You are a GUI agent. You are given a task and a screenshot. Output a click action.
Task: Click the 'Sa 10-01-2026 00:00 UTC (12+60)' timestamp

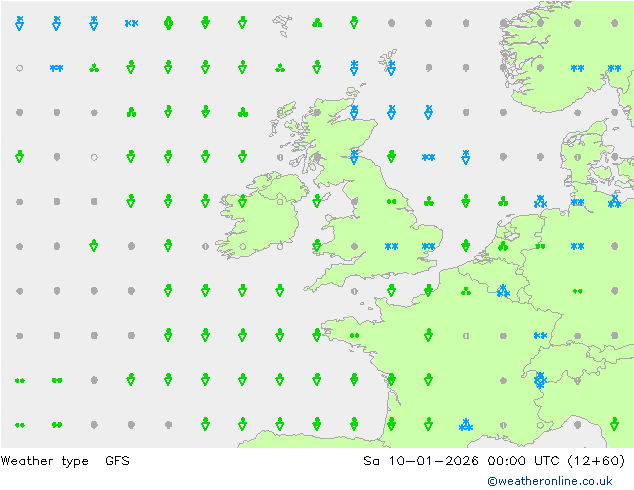coord(494,461)
